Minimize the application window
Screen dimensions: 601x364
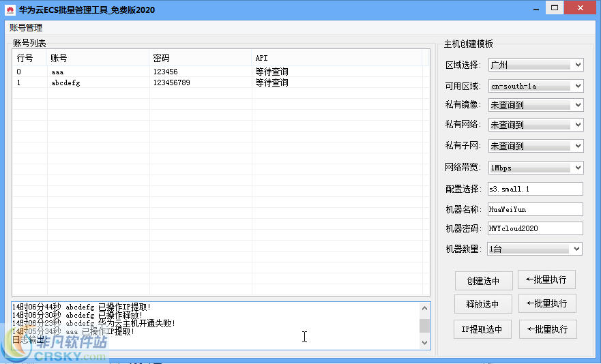pos(536,8)
